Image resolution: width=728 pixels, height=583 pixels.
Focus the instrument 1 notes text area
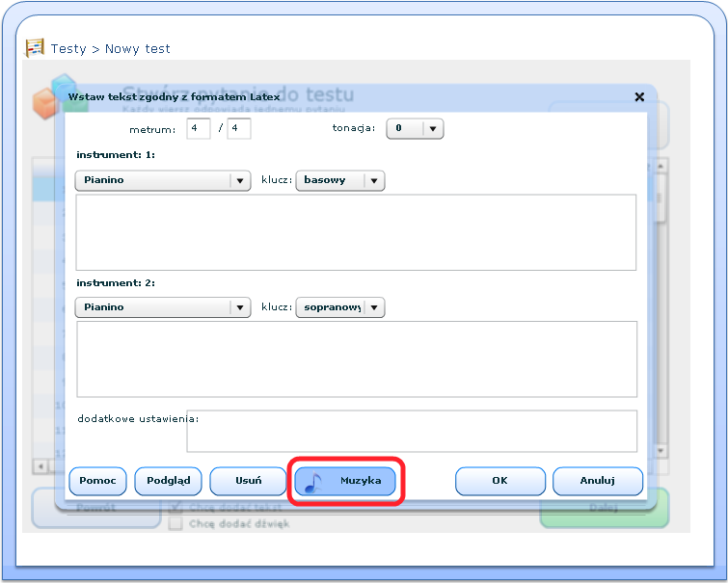[356, 232]
